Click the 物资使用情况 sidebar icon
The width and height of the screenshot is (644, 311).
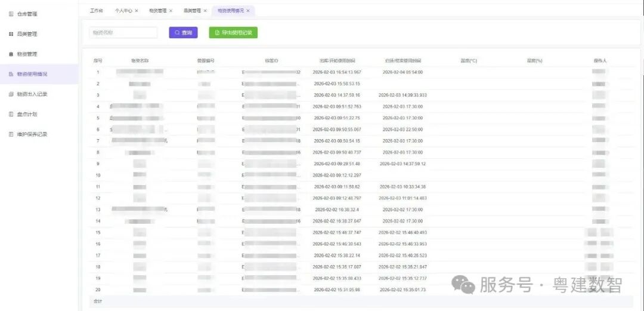pyautogui.click(x=11, y=74)
